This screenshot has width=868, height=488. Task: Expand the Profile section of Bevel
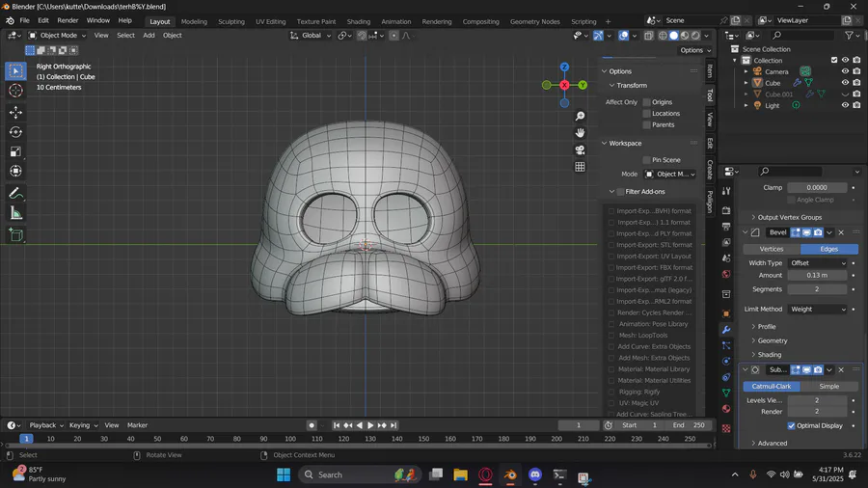(764, 326)
